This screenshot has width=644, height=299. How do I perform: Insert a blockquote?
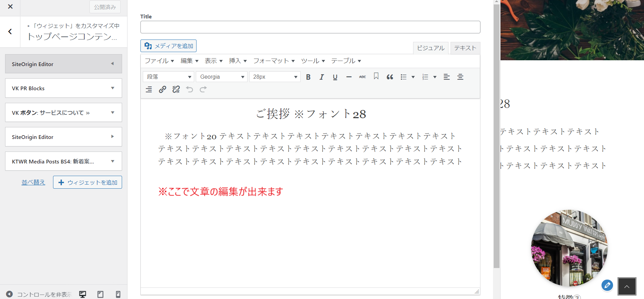(390, 77)
